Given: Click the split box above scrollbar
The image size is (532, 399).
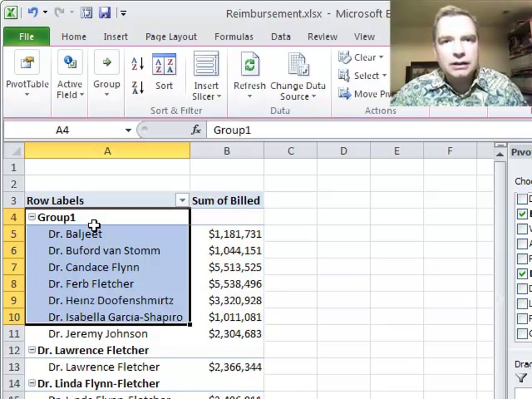Looking at the screenshot, I should pyautogui.click(x=500, y=145).
